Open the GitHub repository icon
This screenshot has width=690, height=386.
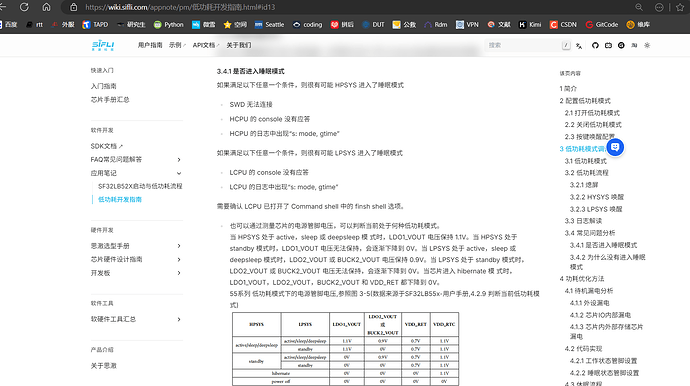(x=595, y=45)
